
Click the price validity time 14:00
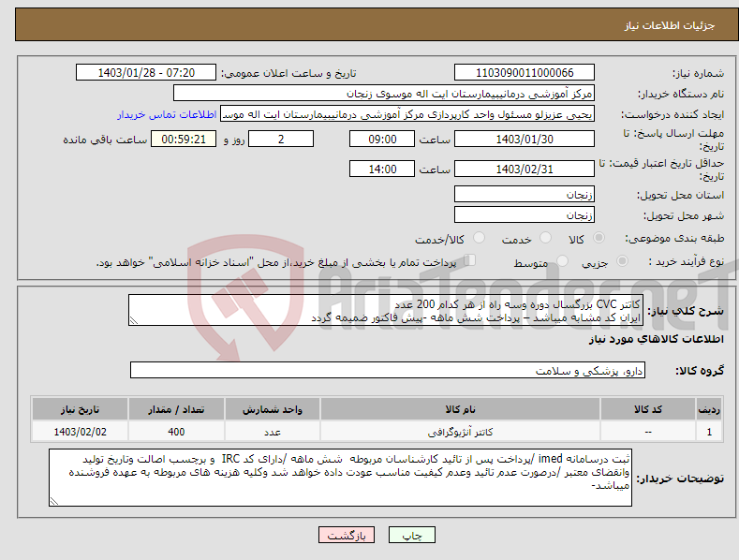point(382,169)
